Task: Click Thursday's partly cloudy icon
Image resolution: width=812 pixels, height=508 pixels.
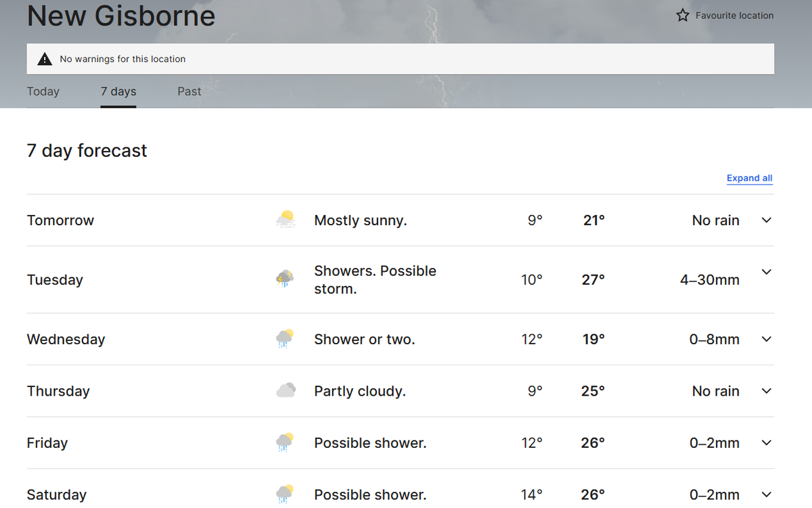Action: click(x=286, y=390)
